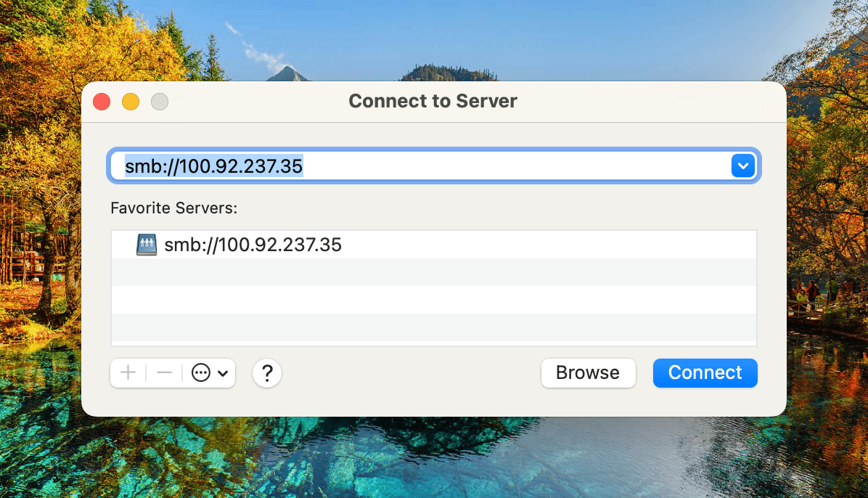Click the Browse button

(588, 373)
